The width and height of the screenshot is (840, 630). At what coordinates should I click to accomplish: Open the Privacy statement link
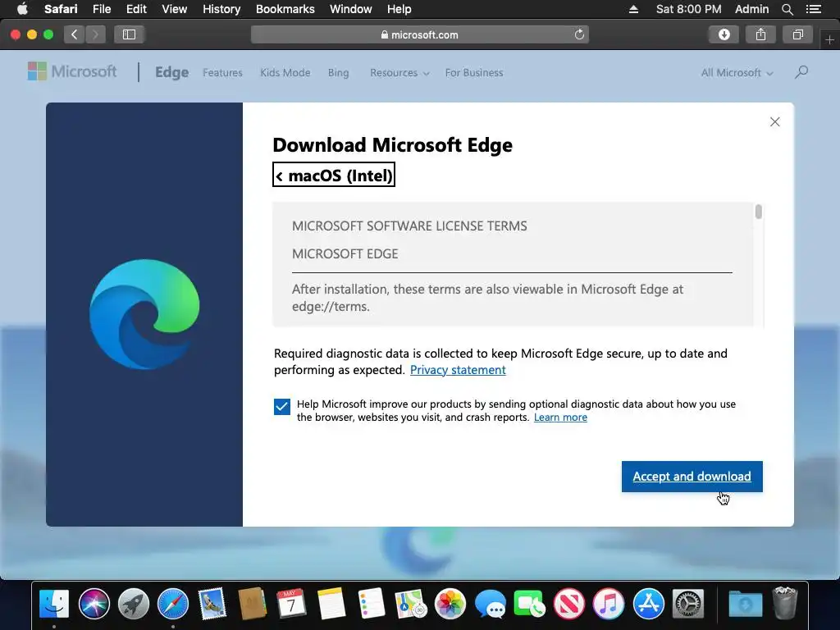tap(458, 370)
